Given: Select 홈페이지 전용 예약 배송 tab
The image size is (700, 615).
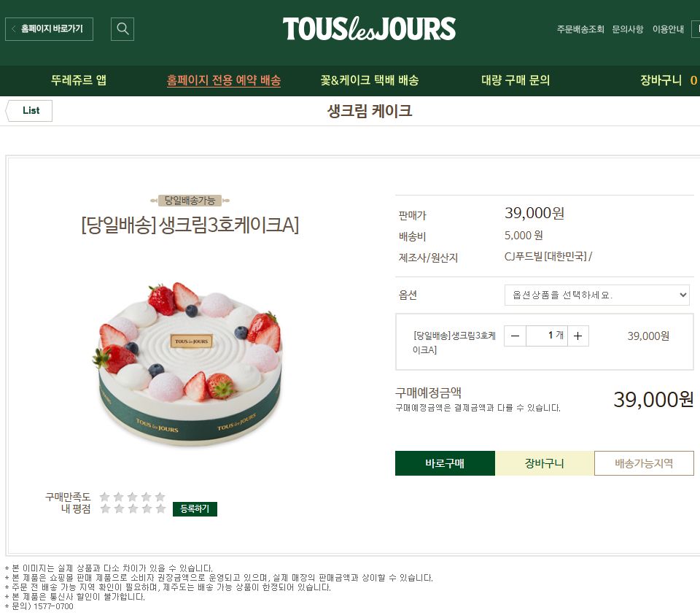Looking at the screenshot, I should click(x=224, y=80).
